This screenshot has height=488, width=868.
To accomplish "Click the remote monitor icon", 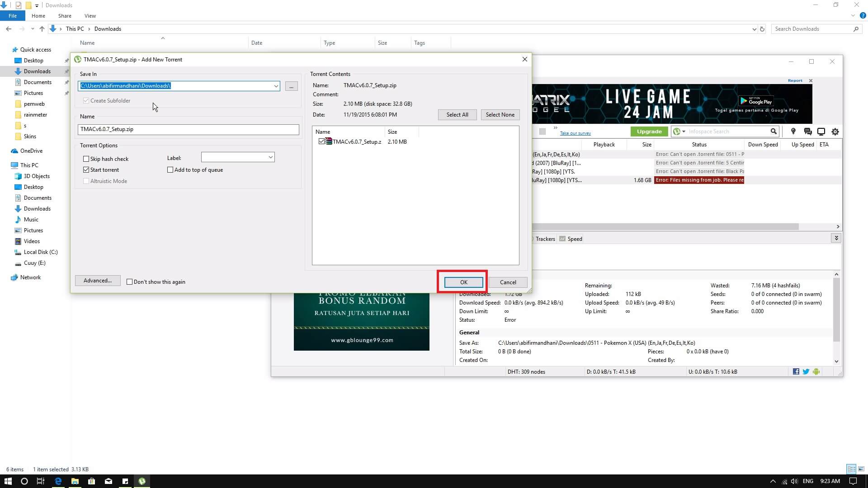I will coord(821,131).
